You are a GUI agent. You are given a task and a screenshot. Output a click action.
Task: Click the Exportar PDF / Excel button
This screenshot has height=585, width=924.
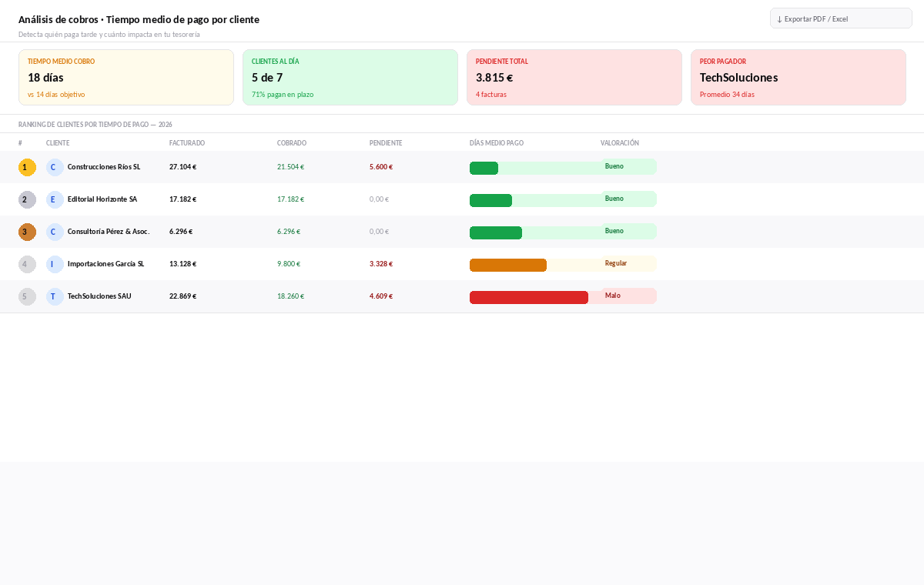(841, 18)
